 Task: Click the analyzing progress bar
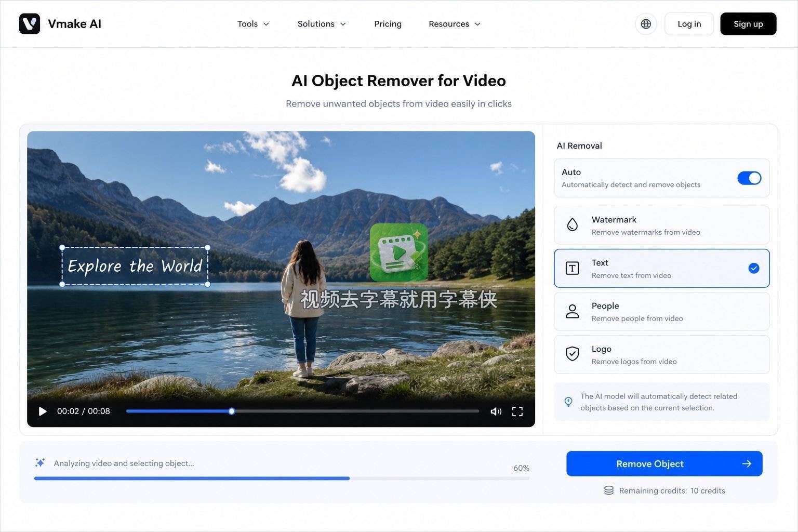pyautogui.click(x=282, y=478)
